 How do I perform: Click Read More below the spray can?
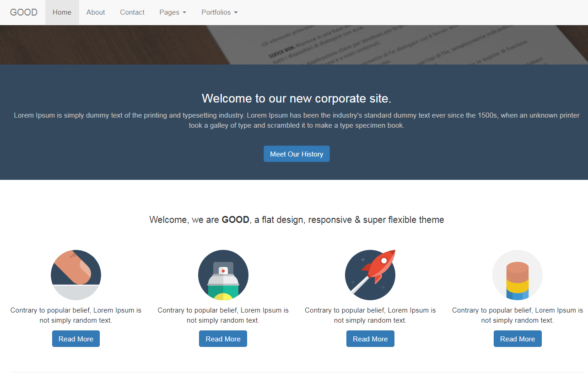point(223,339)
